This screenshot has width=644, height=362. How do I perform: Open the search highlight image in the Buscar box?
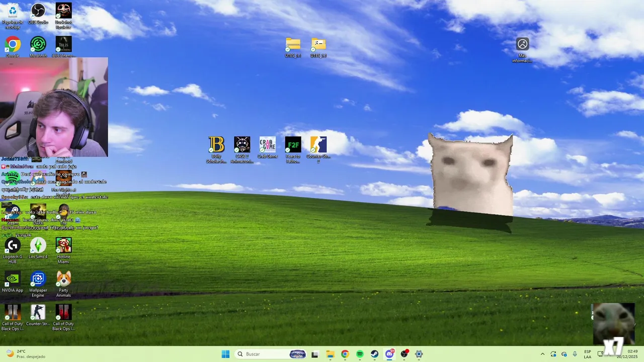298,354
